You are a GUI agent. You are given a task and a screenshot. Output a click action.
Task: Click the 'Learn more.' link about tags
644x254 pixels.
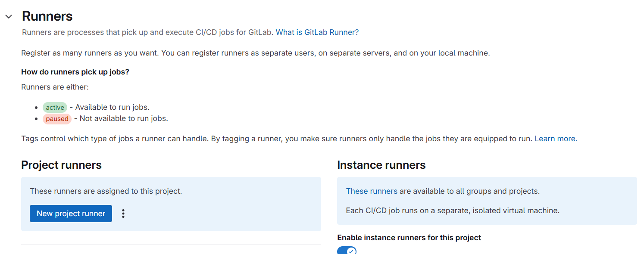pos(556,139)
